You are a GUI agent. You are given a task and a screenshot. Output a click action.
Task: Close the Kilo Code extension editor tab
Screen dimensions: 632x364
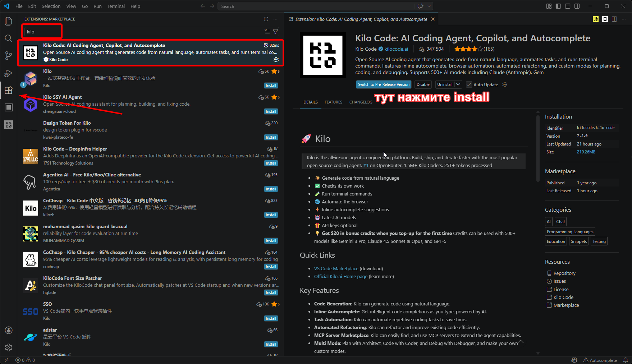coord(433,19)
